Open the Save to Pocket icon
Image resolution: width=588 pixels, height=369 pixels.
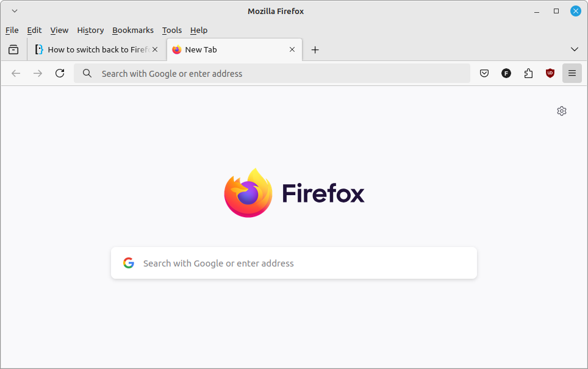484,73
